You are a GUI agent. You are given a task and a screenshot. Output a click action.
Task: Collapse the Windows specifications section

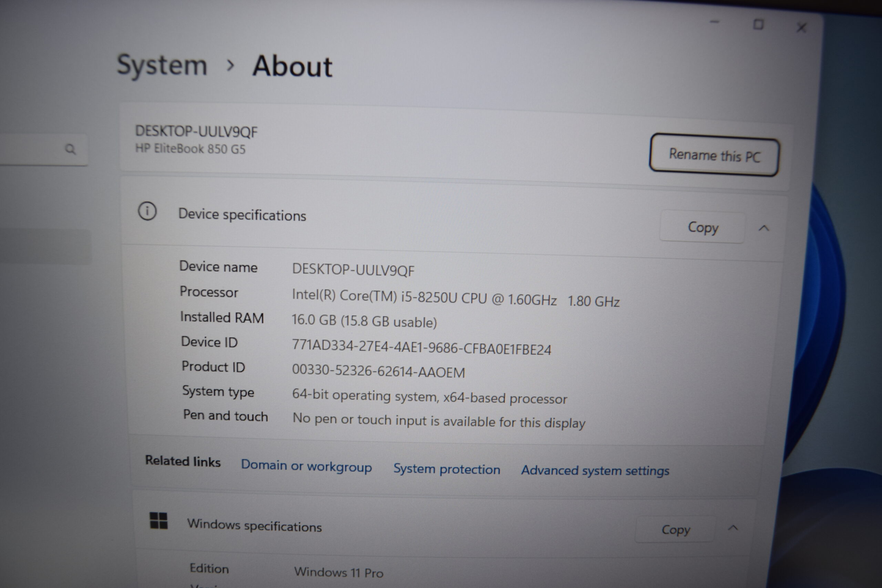(733, 528)
